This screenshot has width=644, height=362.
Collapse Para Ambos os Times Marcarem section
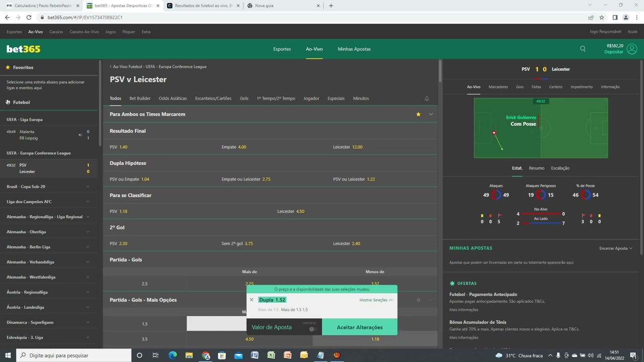tap(431, 114)
